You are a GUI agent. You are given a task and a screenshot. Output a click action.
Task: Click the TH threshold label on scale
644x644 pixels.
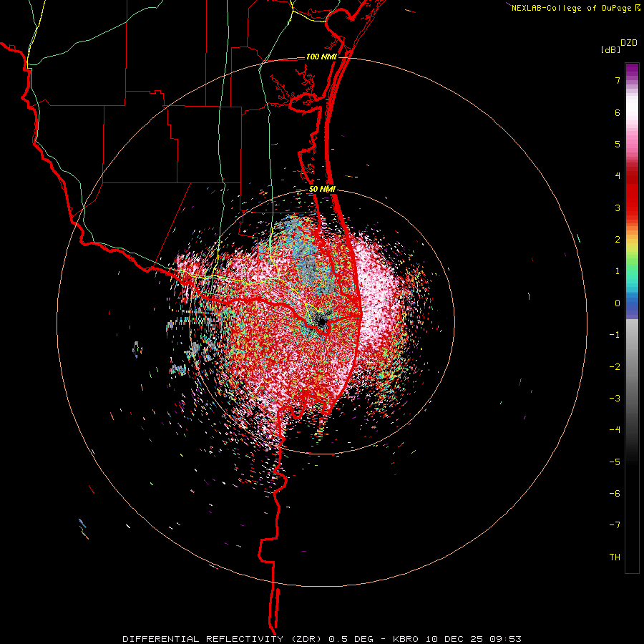tap(615, 557)
